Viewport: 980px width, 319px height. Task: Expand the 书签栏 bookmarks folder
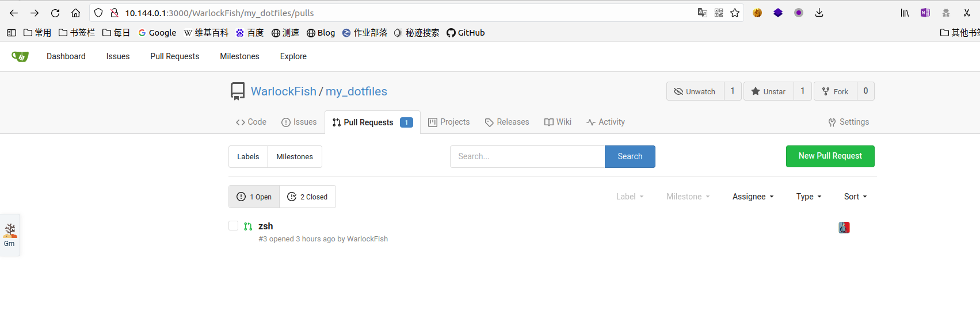pos(77,33)
